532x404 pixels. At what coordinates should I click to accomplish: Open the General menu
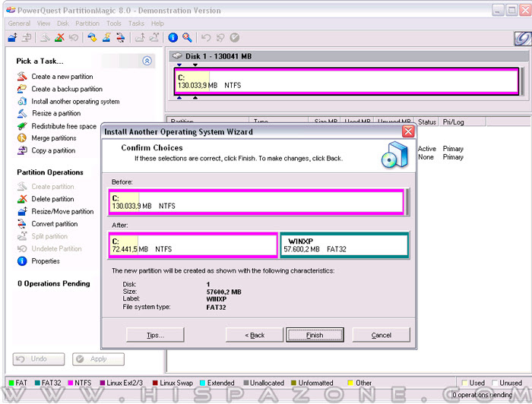click(x=19, y=24)
